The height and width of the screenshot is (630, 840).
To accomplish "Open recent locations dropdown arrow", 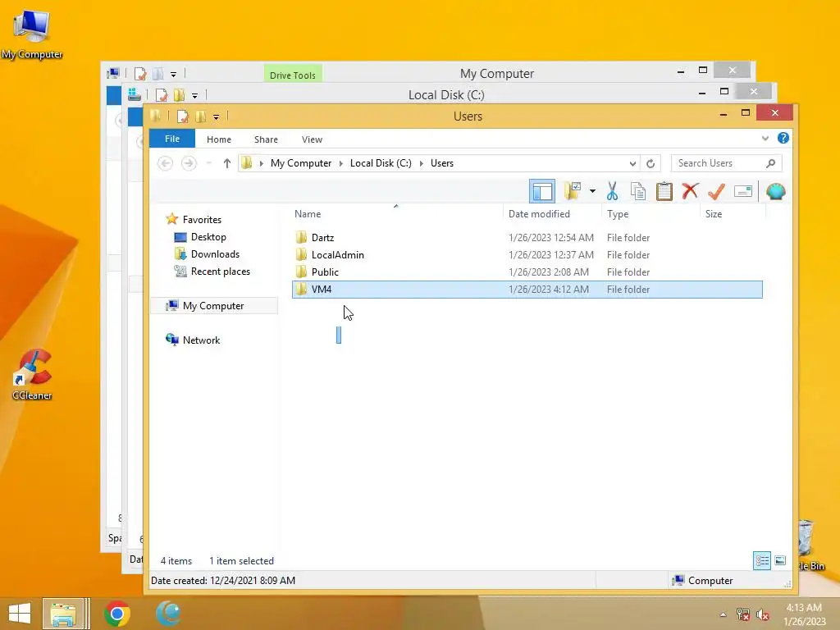I will click(209, 163).
